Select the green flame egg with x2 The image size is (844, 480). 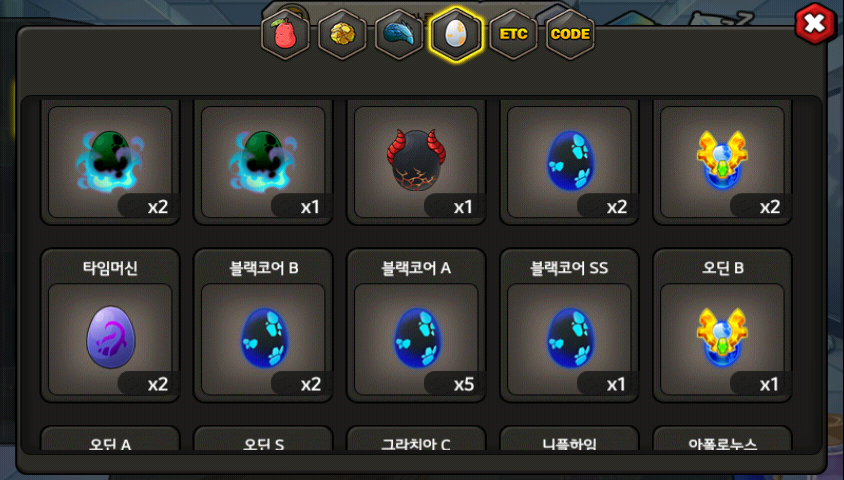tap(110, 161)
